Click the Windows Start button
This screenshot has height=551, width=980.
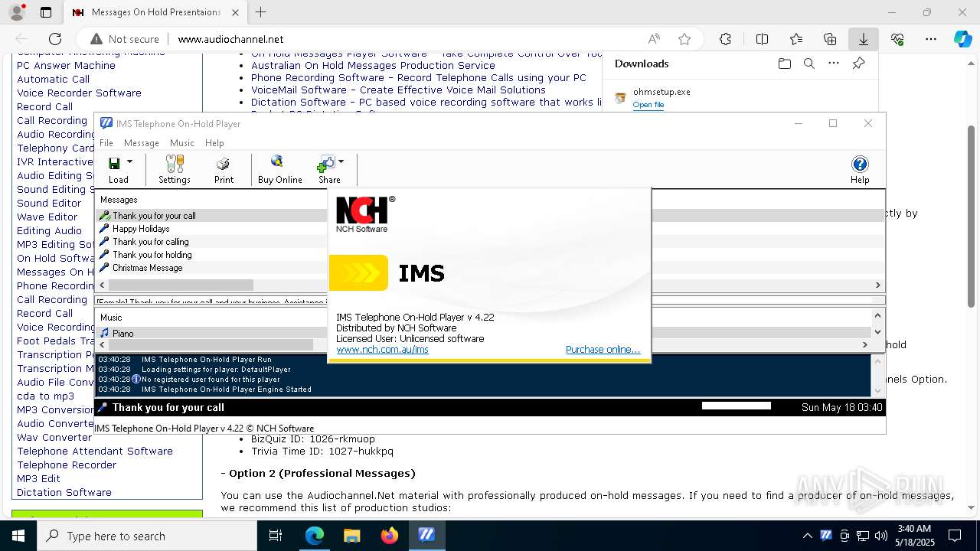(18, 536)
